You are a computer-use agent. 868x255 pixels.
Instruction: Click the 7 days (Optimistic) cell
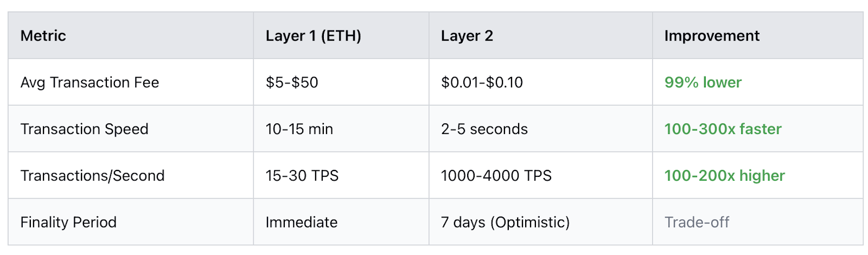tap(505, 222)
